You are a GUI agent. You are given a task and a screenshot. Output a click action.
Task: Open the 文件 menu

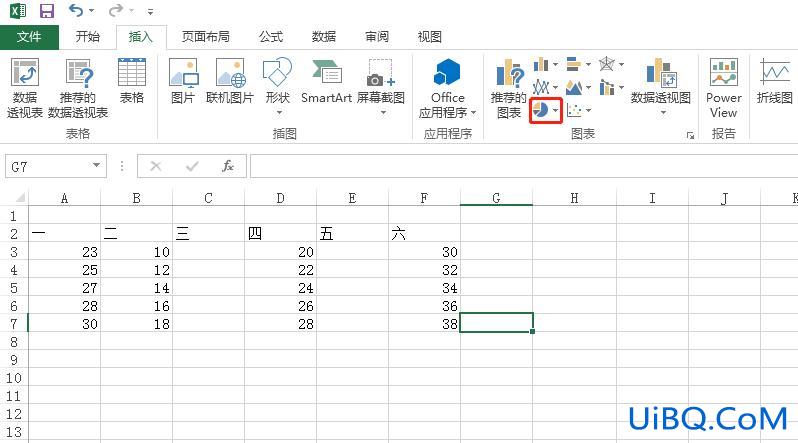click(29, 37)
